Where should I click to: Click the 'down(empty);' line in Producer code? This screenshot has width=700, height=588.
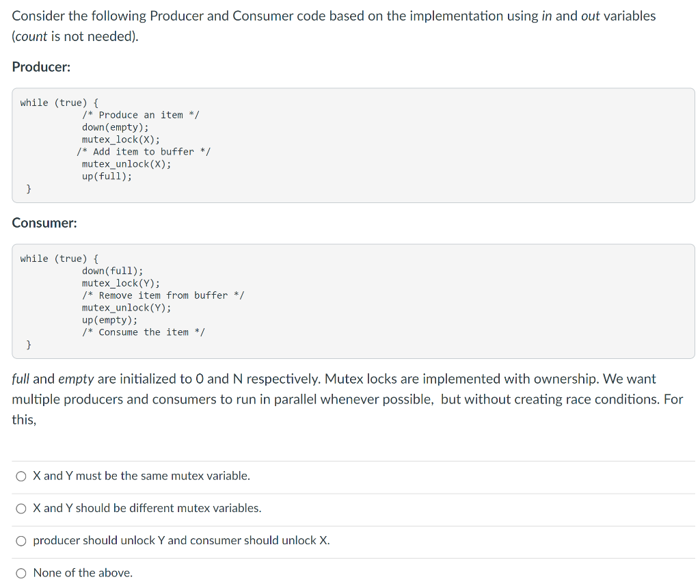click(x=115, y=127)
